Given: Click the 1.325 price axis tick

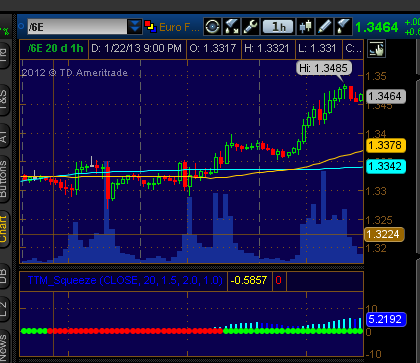Looking at the screenshot, I should pos(379,220).
